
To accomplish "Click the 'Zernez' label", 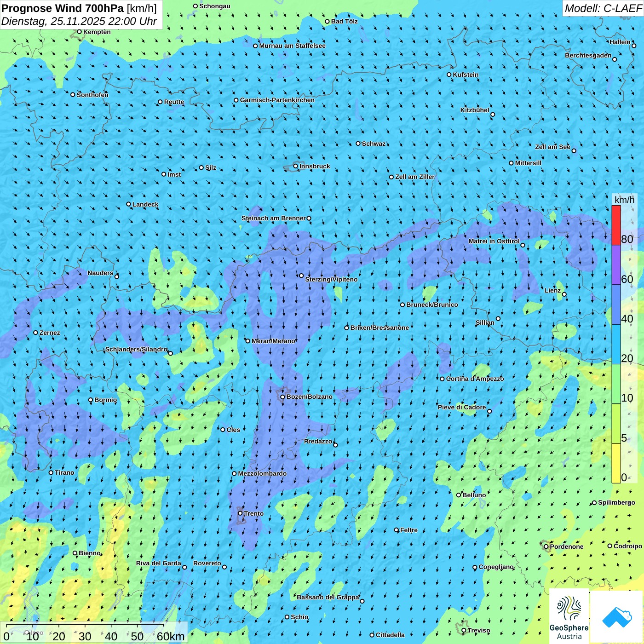I will (x=50, y=333).
